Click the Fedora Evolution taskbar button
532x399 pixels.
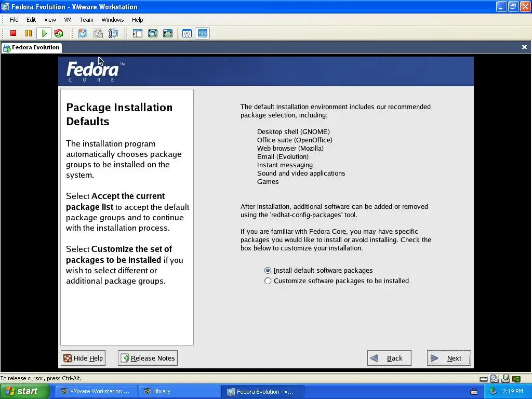click(x=262, y=392)
